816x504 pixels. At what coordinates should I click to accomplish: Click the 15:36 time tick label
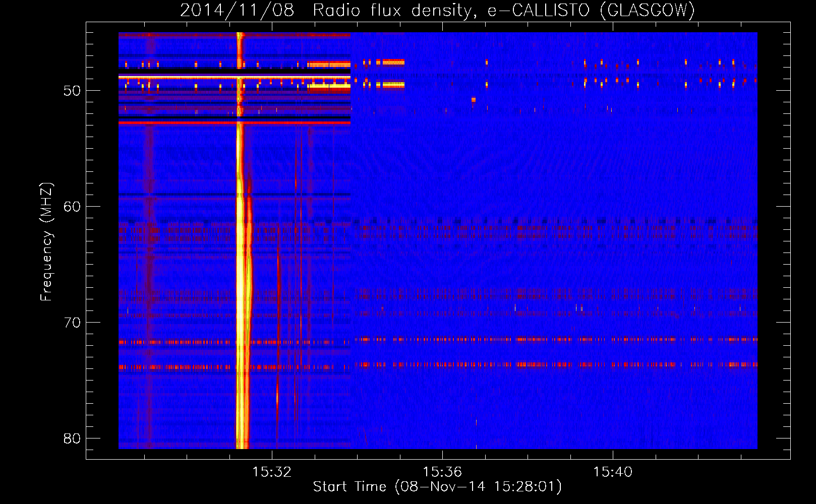[442, 472]
